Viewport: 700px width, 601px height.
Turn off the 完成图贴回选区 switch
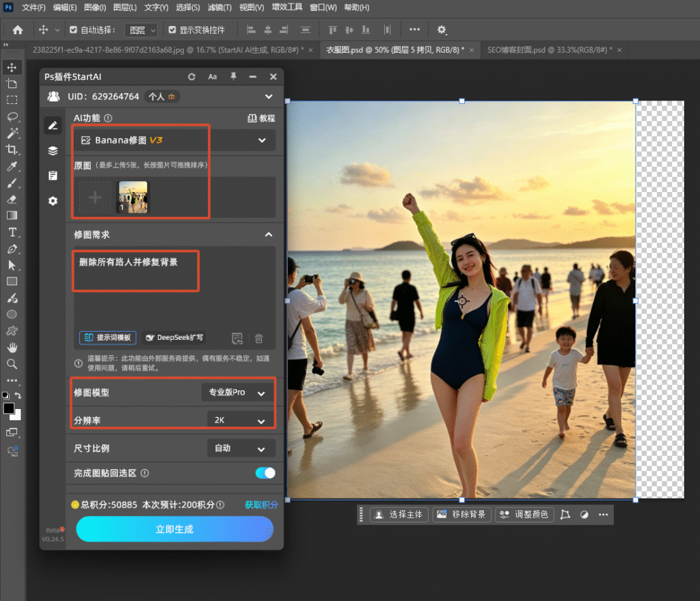265,473
